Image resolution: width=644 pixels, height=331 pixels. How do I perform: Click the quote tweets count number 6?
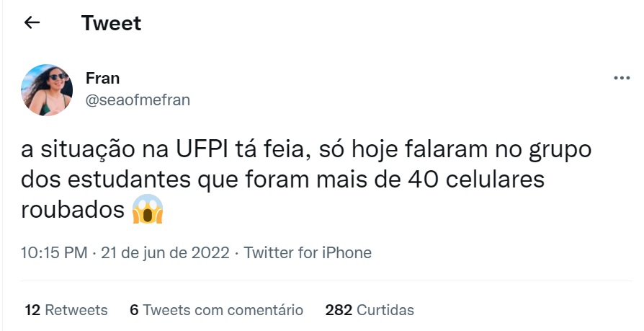tap(134, 310)
